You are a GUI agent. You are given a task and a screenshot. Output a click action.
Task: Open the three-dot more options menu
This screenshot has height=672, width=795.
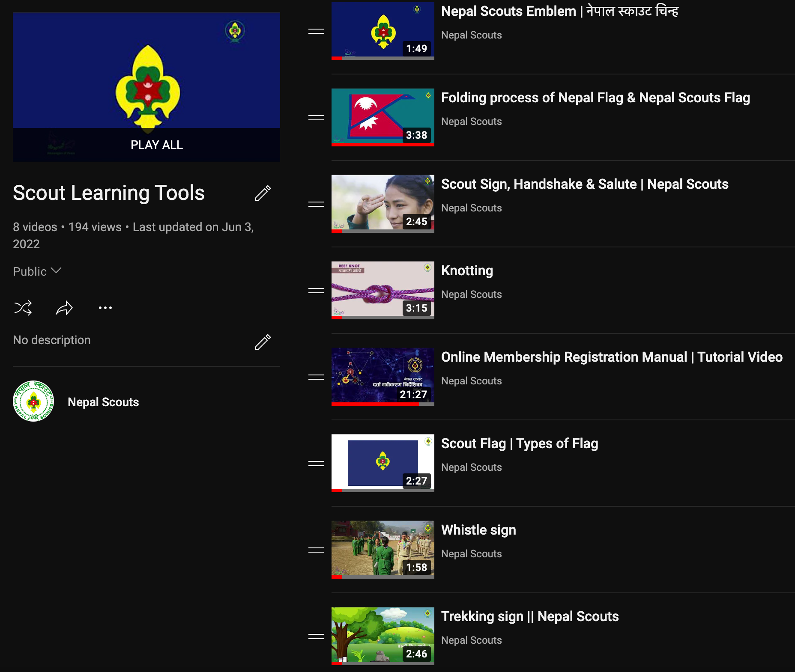pyautogui.click(x=105, y=308)
